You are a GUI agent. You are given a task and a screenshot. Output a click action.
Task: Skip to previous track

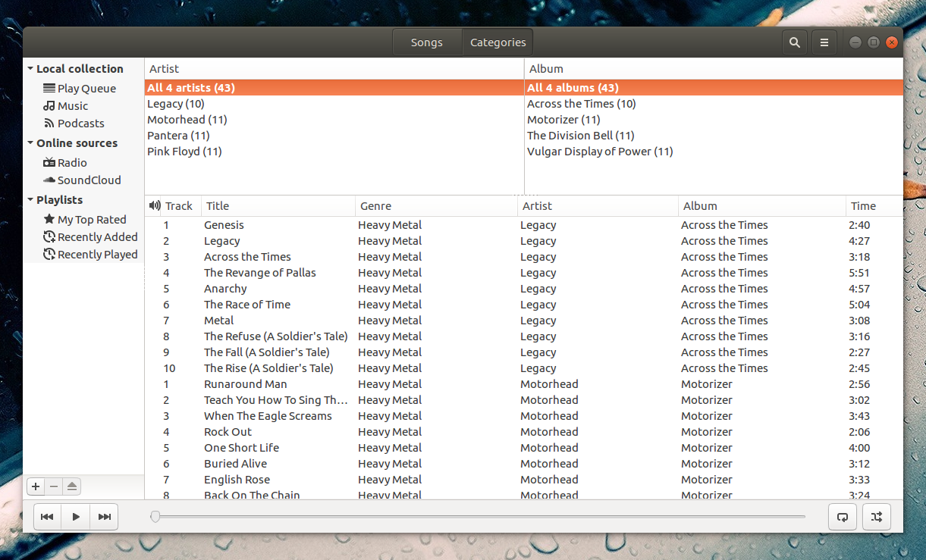pyautogui.click(x=47, y=517)
